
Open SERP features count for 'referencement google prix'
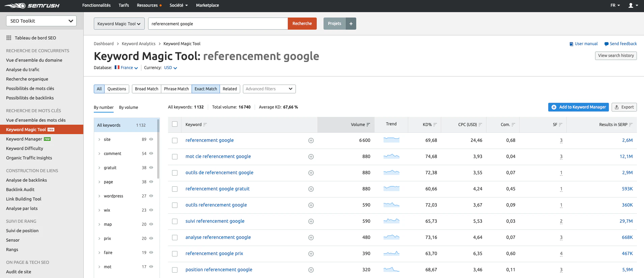[561, 254]
